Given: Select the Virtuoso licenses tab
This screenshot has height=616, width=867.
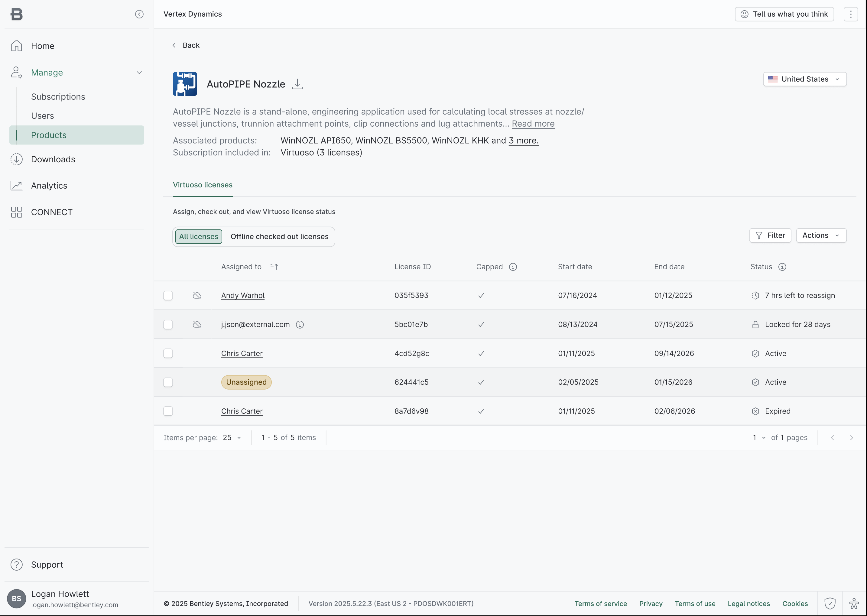Looking at the screenshot, I should click(x=203, y=185).
